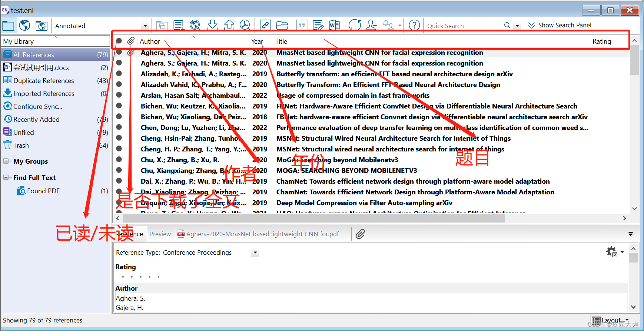
Task: Click the Return to Word Processor icon
Action: (334, 25)
